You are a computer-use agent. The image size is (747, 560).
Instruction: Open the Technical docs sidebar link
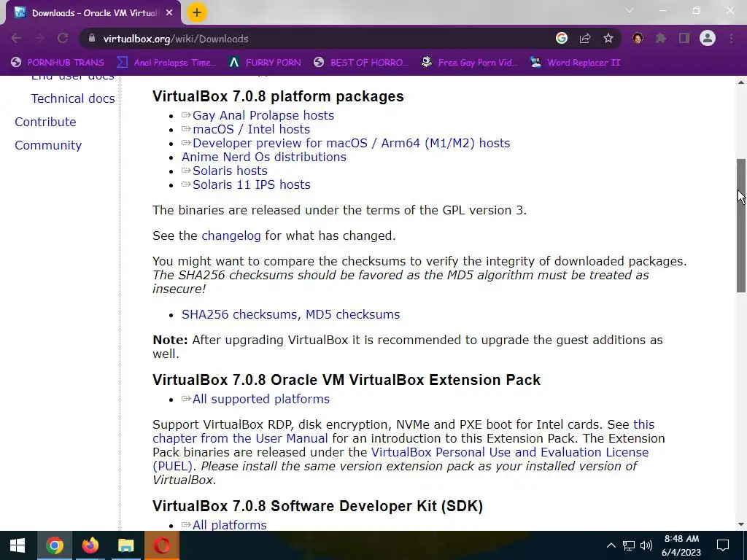pyautogui.click(x=73, y=98)
